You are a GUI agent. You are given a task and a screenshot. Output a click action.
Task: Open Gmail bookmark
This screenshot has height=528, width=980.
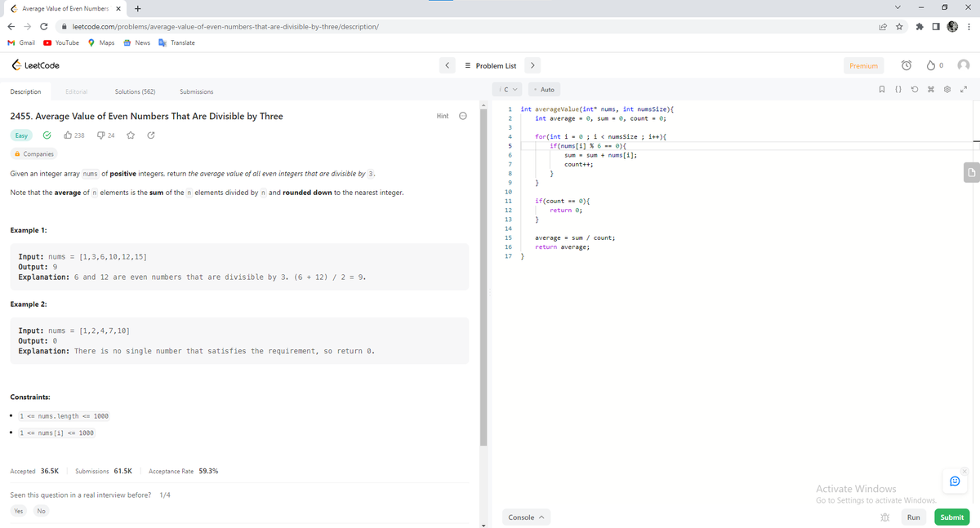coord(21,42)
